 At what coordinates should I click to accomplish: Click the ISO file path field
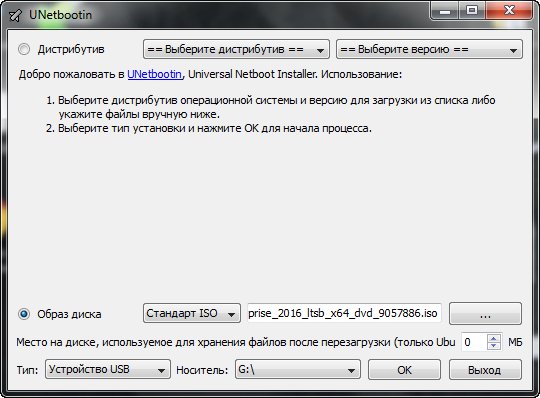click(344, 313)
